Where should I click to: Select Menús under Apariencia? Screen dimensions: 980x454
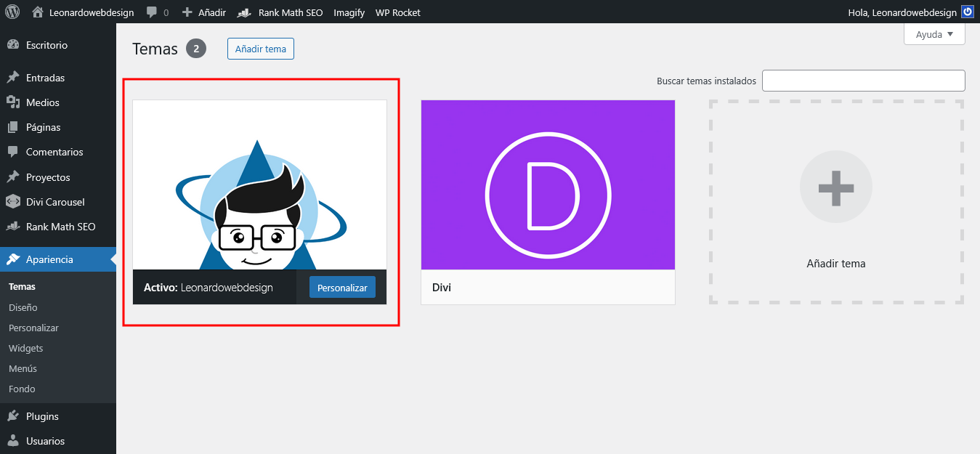coord(23,368)
